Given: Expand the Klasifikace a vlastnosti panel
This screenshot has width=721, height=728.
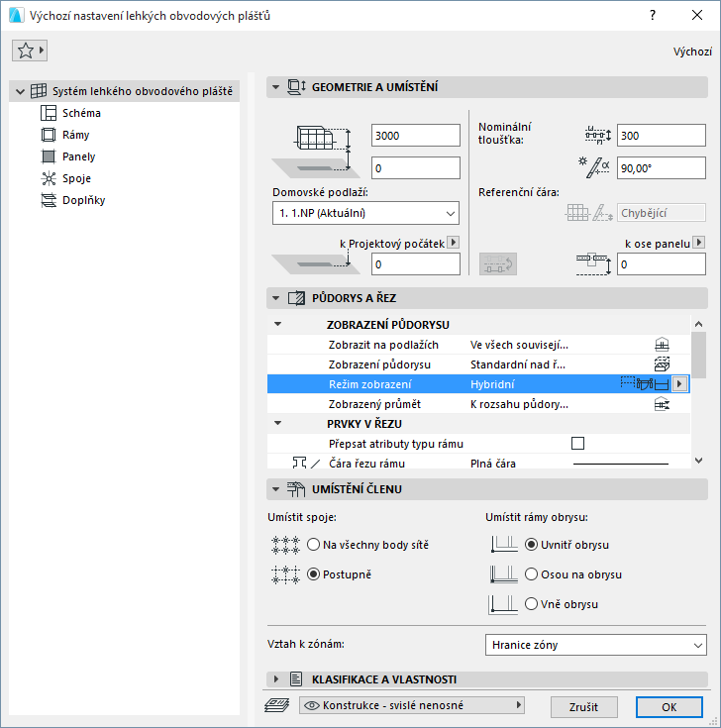Looking at the screenshot, I should 275,679.
